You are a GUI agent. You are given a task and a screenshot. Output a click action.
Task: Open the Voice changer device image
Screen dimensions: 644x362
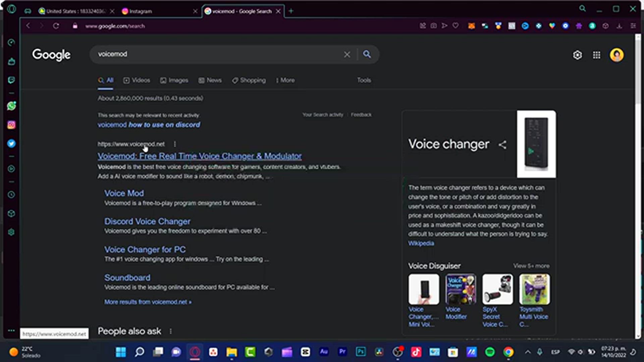coord(536,144)
